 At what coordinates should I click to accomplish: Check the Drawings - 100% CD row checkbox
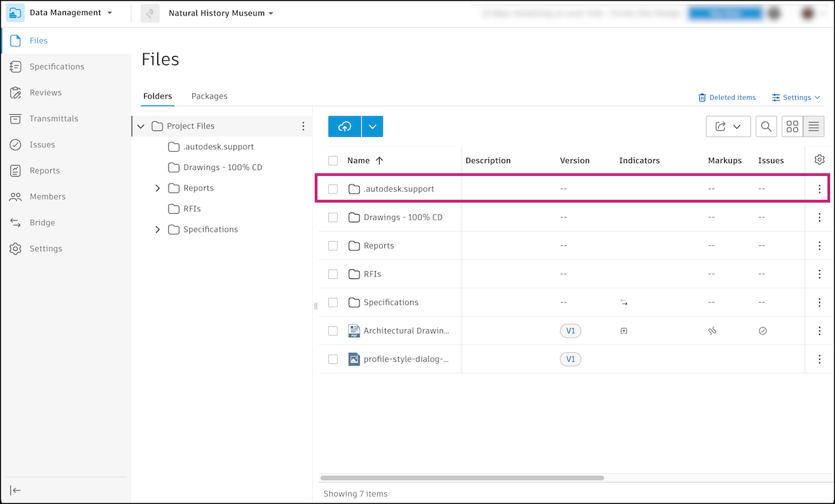click(x=333, y=217)
